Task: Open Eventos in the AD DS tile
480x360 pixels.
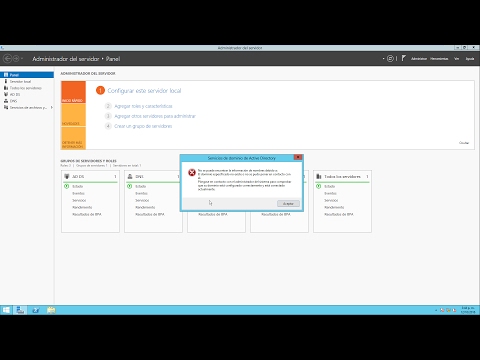Action: pos(78,193)
